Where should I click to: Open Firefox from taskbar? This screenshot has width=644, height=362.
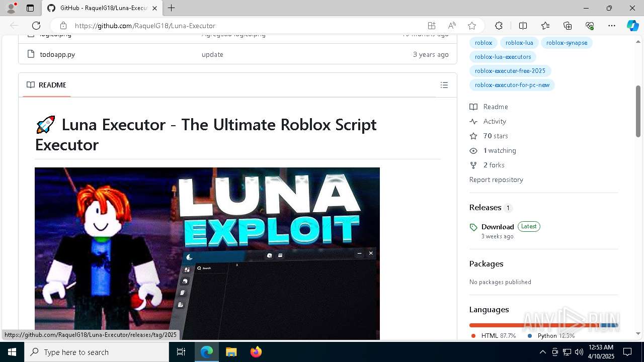click(256, 352)
